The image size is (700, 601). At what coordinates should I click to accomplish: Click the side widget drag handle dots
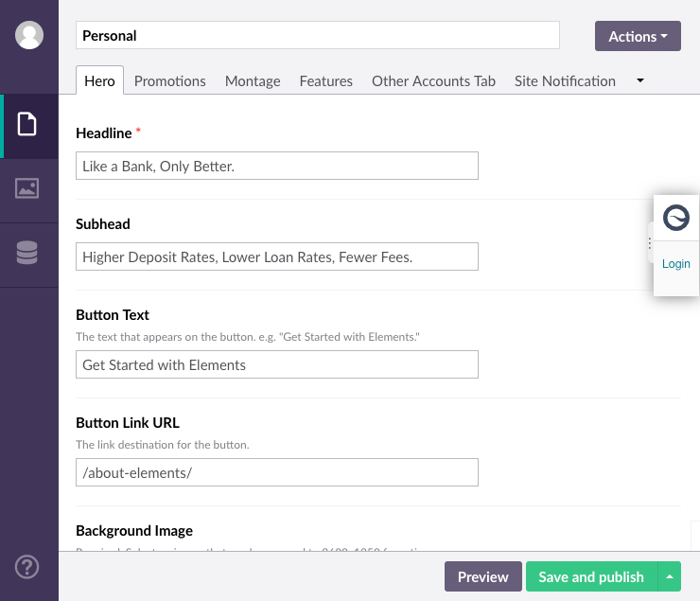point(649,243)
